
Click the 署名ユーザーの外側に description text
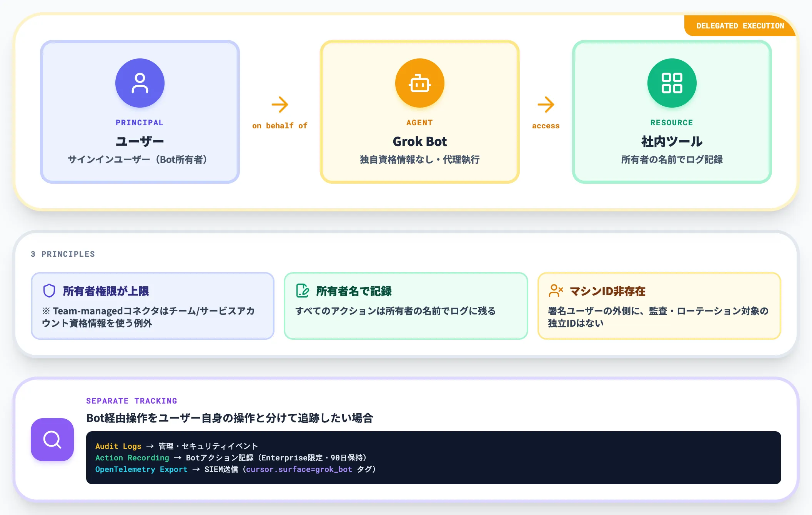tap(658, 317)
